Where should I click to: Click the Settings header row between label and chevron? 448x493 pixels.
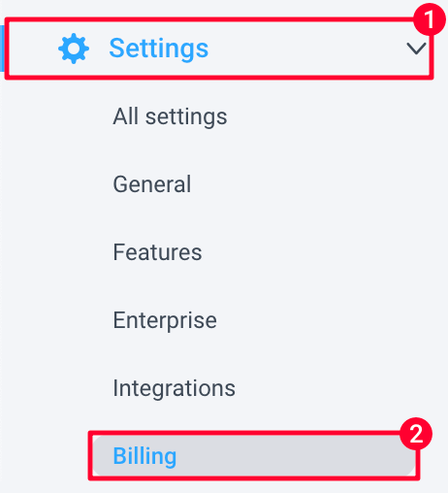pos(307,49)
